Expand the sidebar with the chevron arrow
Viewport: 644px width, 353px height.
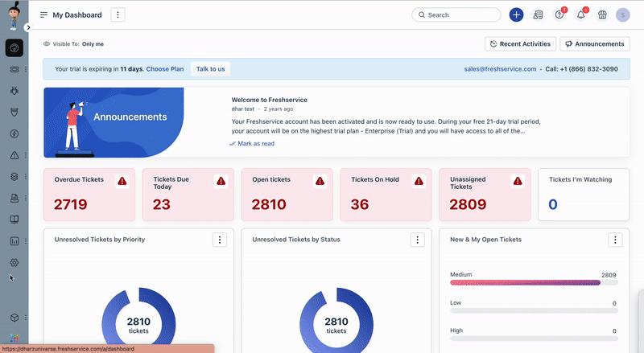(28, 27)
